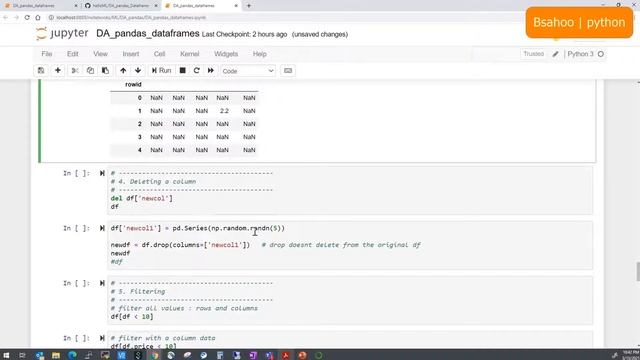Open Microsoft Edge from the taskbar
Screen dimensions: 640x360
coord(72,355)
